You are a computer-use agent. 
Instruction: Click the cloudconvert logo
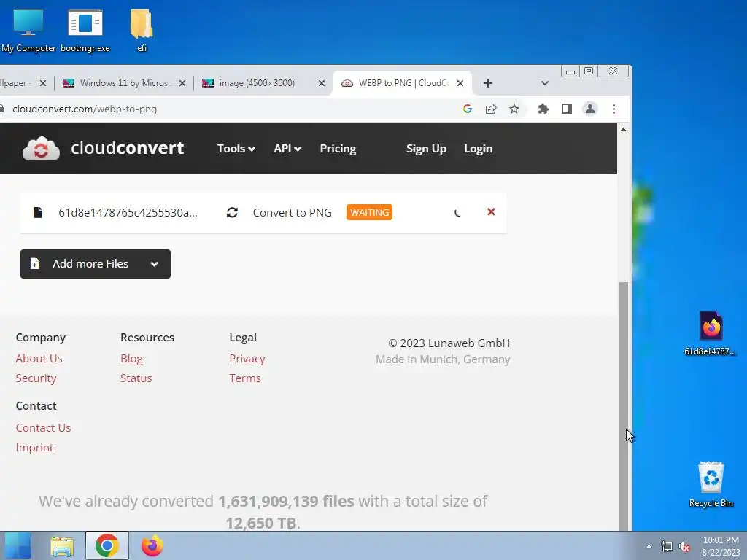pyautogui.click(x=103, y=148)
